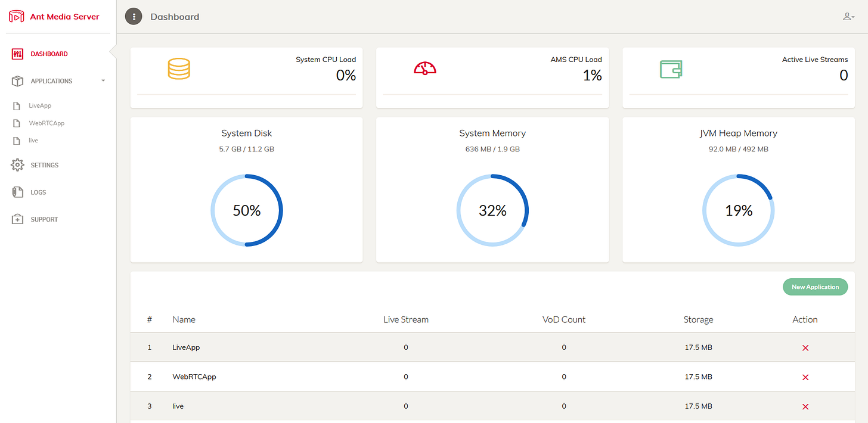The width and height of the screenshot is (868, 423).
Task: Click the JVM Heap Memory 19% progress ring
Action: click(x=739, y=210)
